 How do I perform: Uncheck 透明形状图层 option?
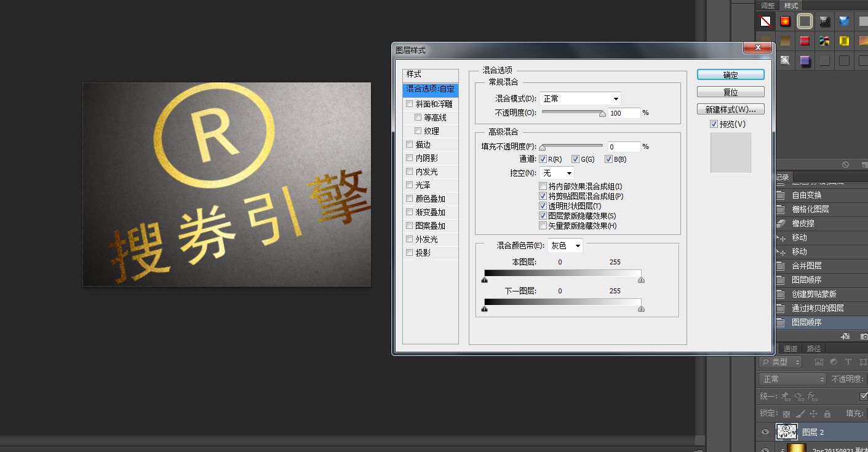[543, 206]
